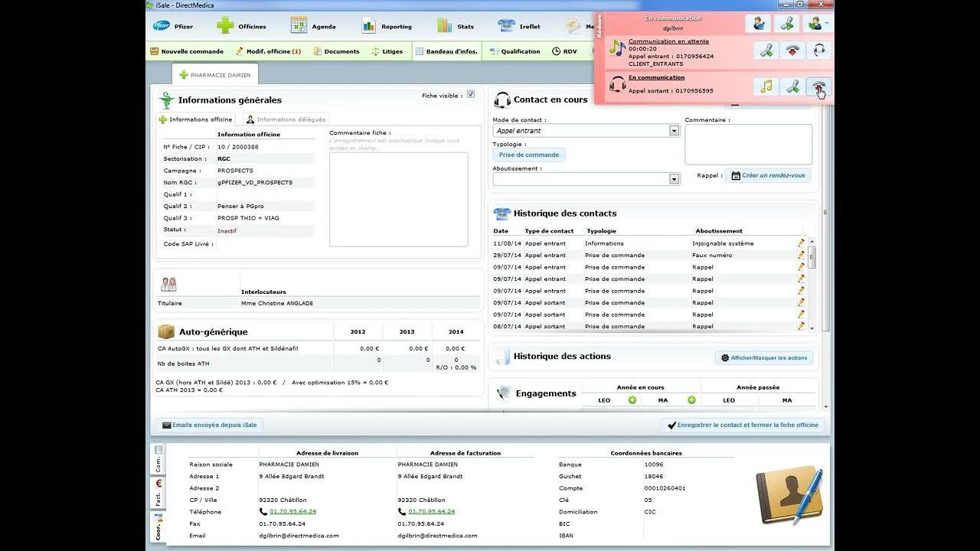This screenshot has width=980, height=551.
Task: Click the contacts history scrollbar down arrow
Action: click(x=812, y=328)
